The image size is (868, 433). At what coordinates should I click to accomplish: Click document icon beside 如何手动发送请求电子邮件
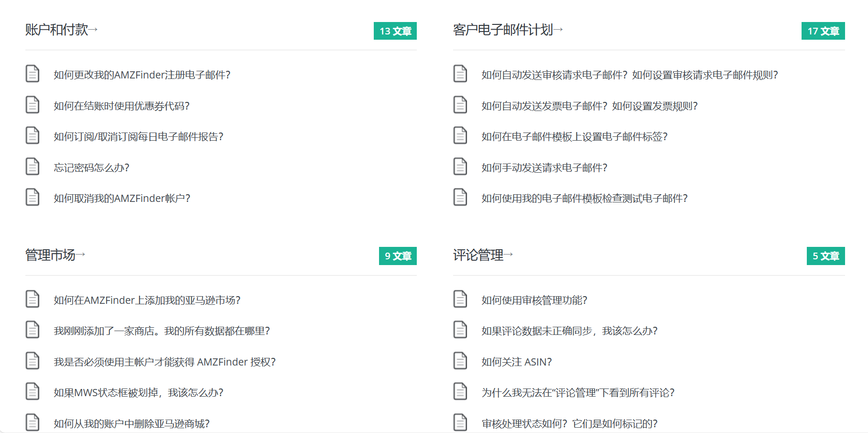coord(460,167)
